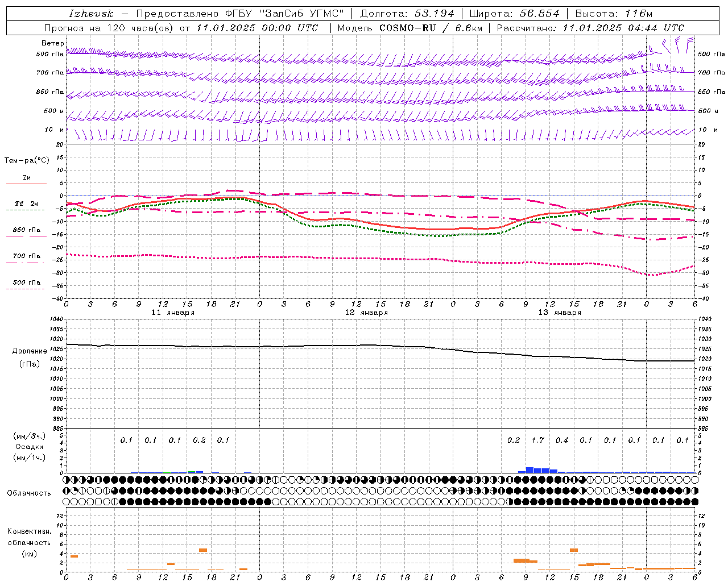Screen dimensions: 728x582
Task: Click the Давление pressure panel label
Action: (30, 351)
